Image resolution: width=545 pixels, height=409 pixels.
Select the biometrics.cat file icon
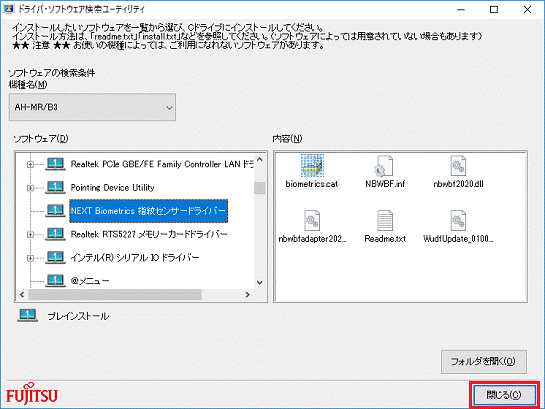[312, 166]
